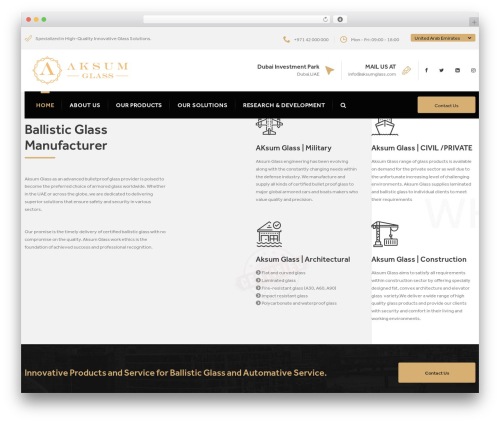Open the United Arab Emirates country dropdown
This screenshot has height=423, width=500.
(443, 38)
